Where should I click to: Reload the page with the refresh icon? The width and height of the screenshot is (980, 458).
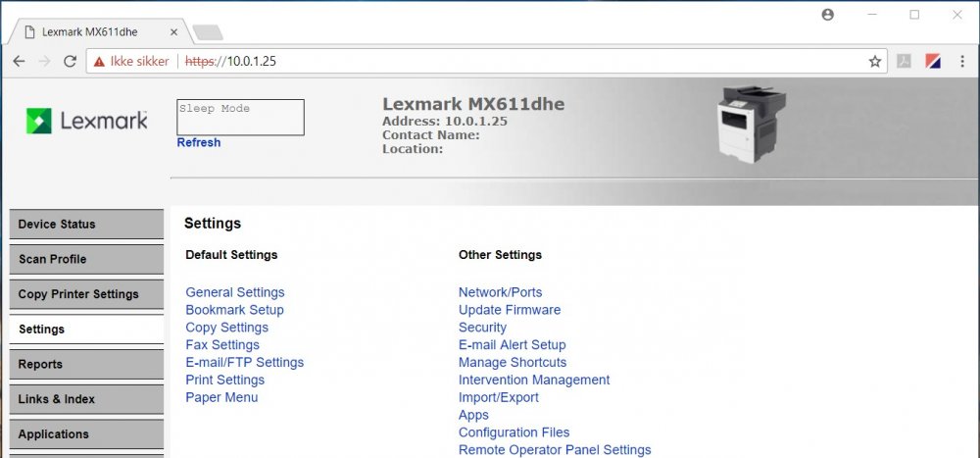click(x=70, y=61)
